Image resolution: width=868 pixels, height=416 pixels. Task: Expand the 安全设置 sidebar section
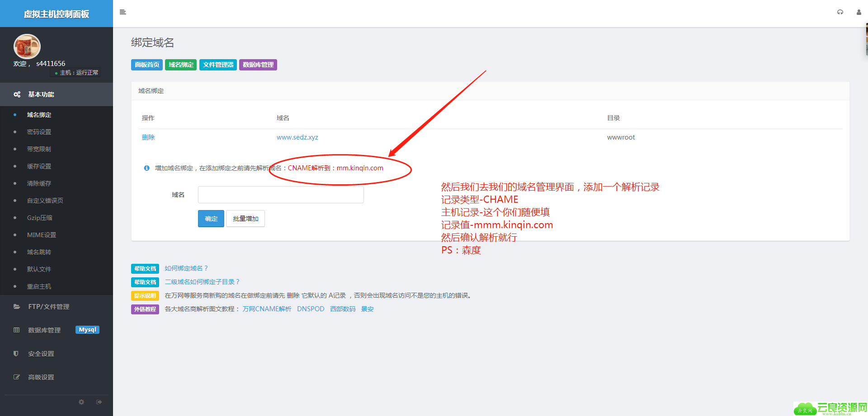57,354
